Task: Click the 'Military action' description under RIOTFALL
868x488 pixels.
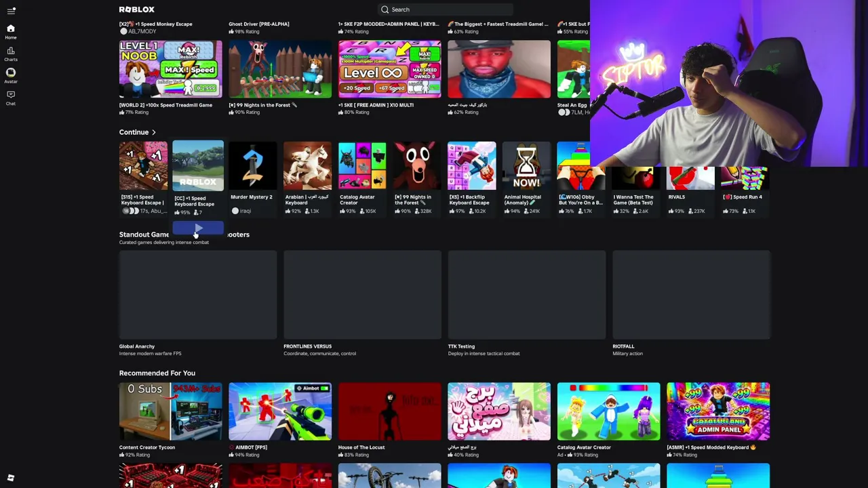Action: pyautogui.click(x=627, y=354)
